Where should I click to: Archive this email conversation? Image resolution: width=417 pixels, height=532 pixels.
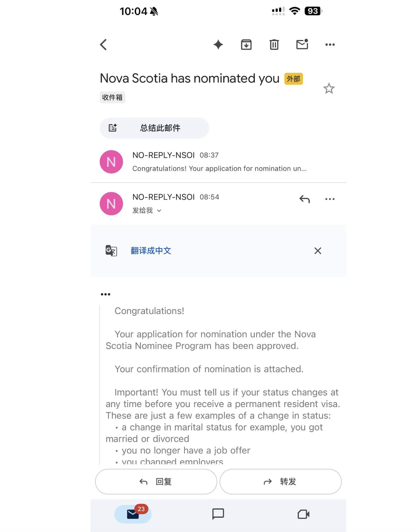246,45
